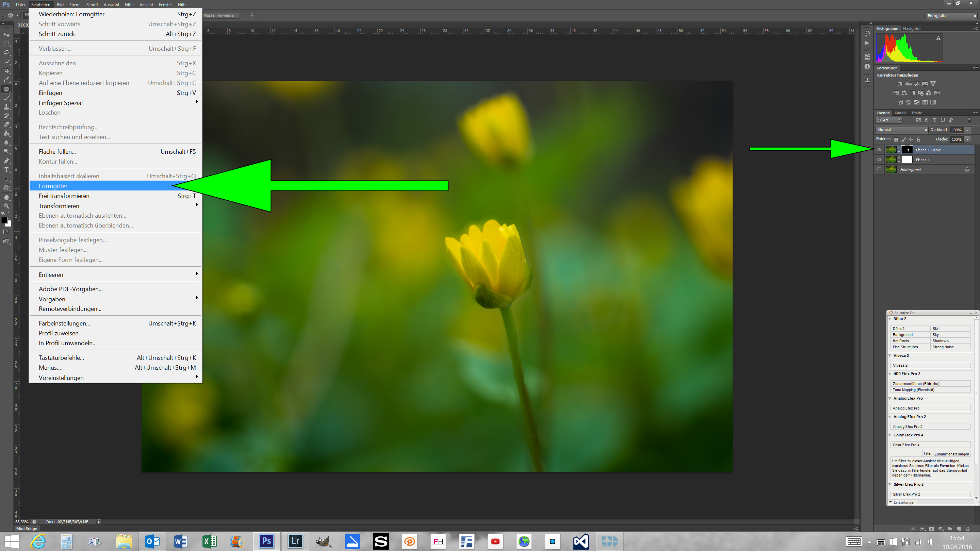Select the Hand tool
Viewport: 980px width, 551px height.
coord(6,197)
